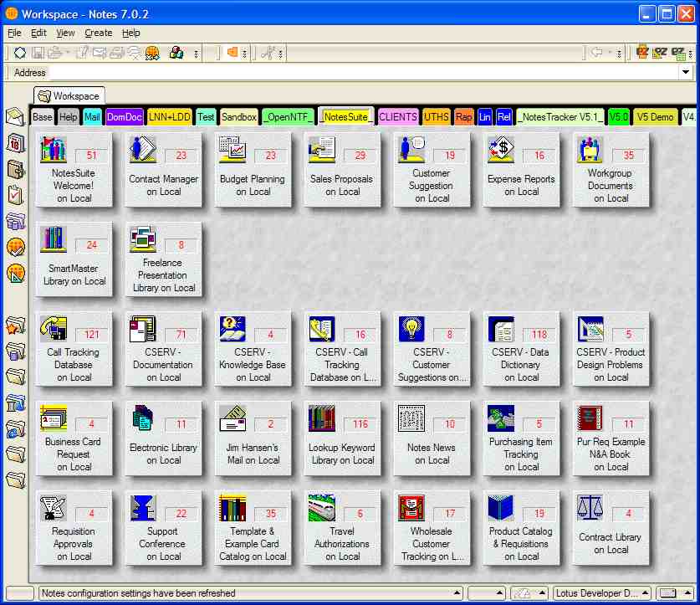The height and width of the screenshot is (605, 700).
Task: Select Jim Hansen's Mail tile
Action: click(x=253, y=438)
